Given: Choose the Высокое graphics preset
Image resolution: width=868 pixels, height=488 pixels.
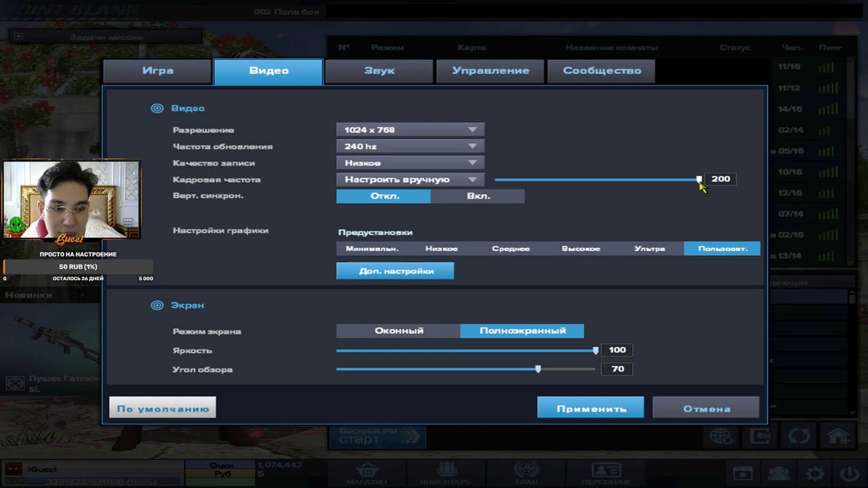Looking at the screenshot, I should point(580,249).
